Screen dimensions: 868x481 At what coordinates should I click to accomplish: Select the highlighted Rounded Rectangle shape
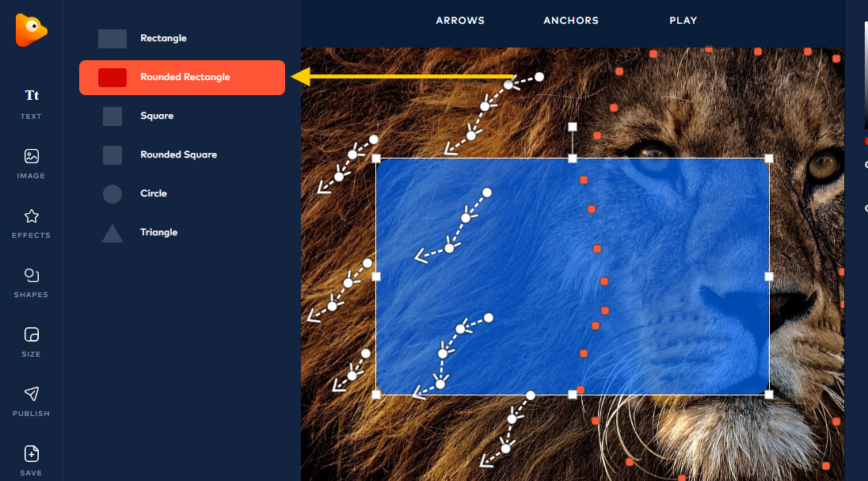pyautogui.click(x=182, y=77)
